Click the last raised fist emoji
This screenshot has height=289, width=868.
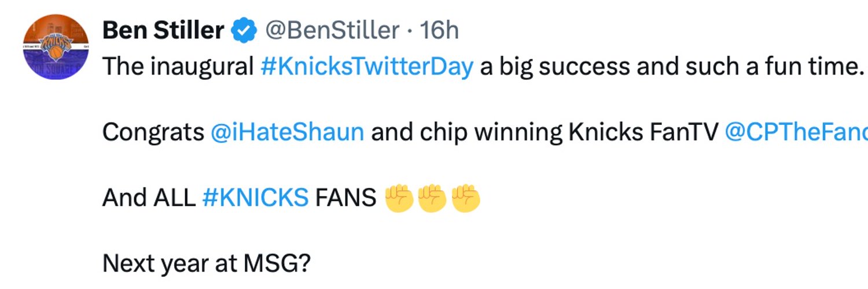coord(466,198)
